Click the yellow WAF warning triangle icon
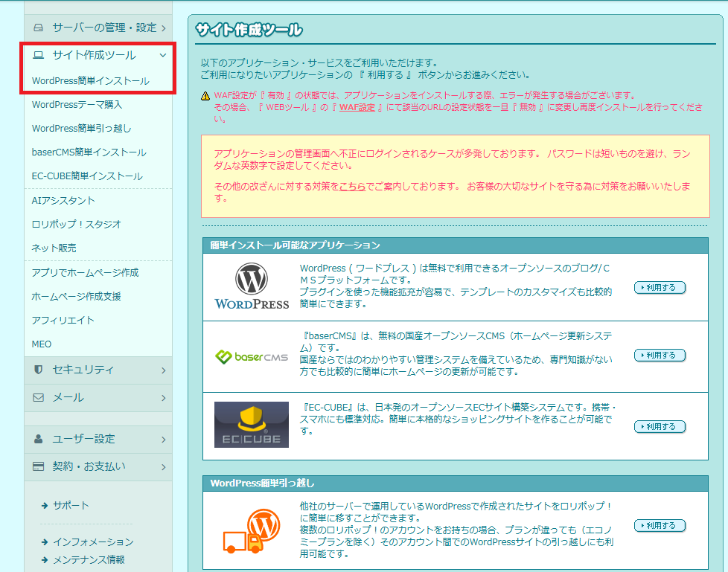This screenshot has height=572, width=728. click(x=205, y=96)
